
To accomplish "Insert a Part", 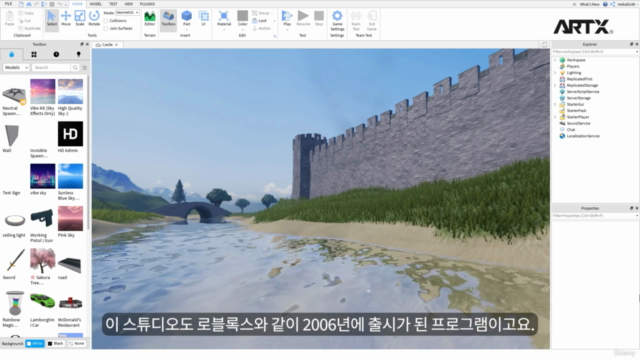I will 187,19.
